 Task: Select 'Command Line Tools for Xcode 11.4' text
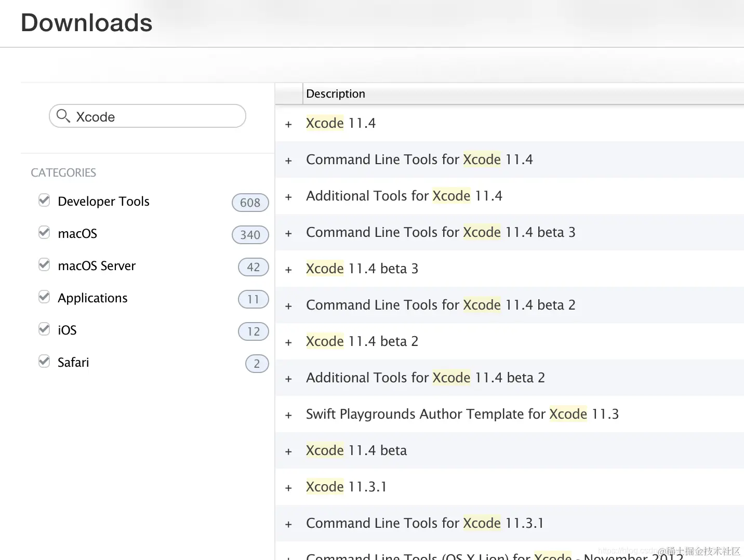click(419, 159)
